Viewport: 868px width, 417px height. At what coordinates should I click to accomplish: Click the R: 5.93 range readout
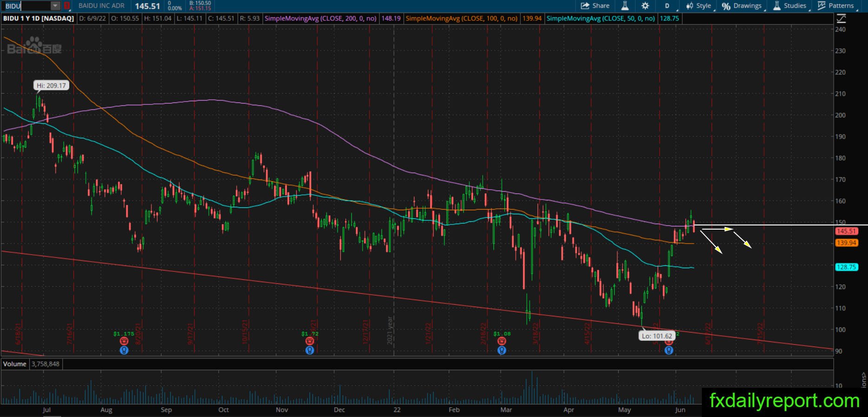click(x=249, y=19)
